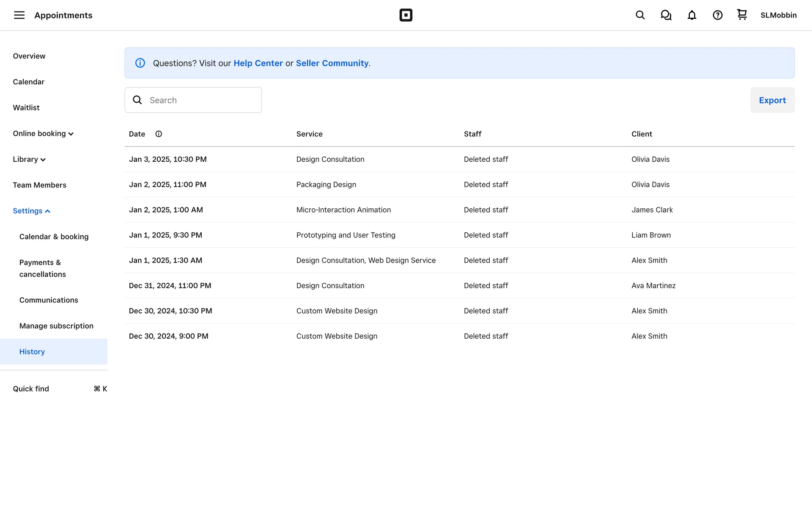Open the hamburger navigation menu

pyautogui.click(x=19, y=15)
